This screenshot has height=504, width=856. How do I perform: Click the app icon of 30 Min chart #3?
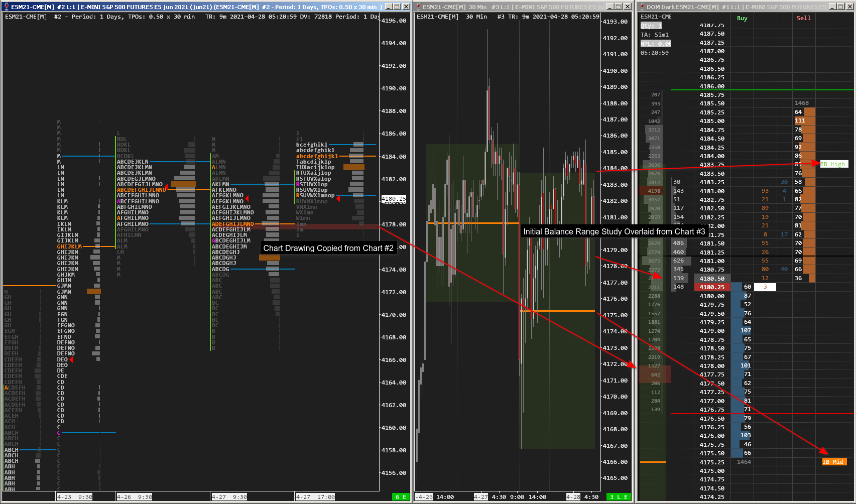pyautogui.click(x=418, y=7)
